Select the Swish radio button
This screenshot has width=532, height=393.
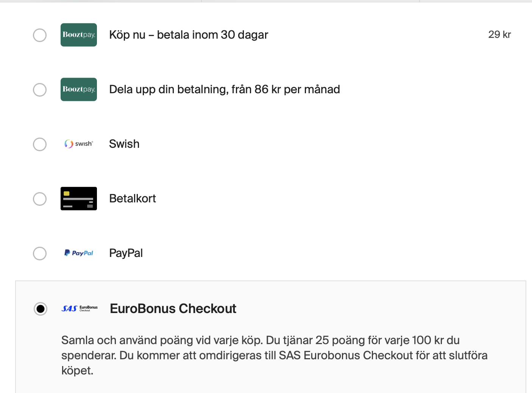(x=40, y=144)
